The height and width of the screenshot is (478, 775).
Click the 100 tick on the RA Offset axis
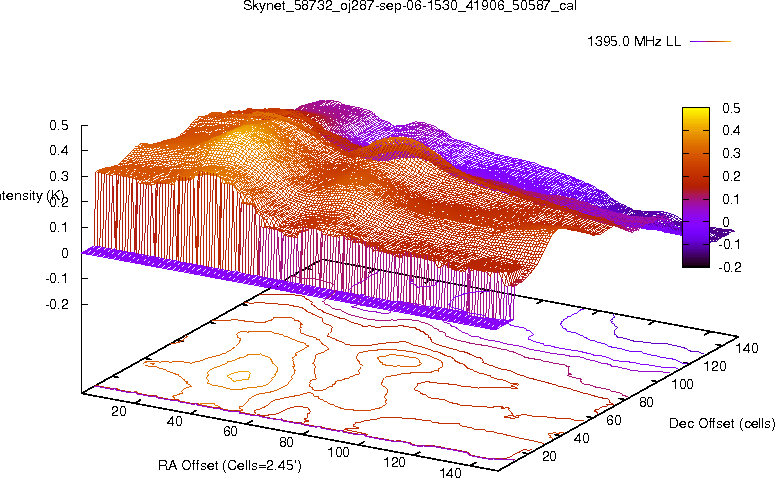(x=339, y=452)
